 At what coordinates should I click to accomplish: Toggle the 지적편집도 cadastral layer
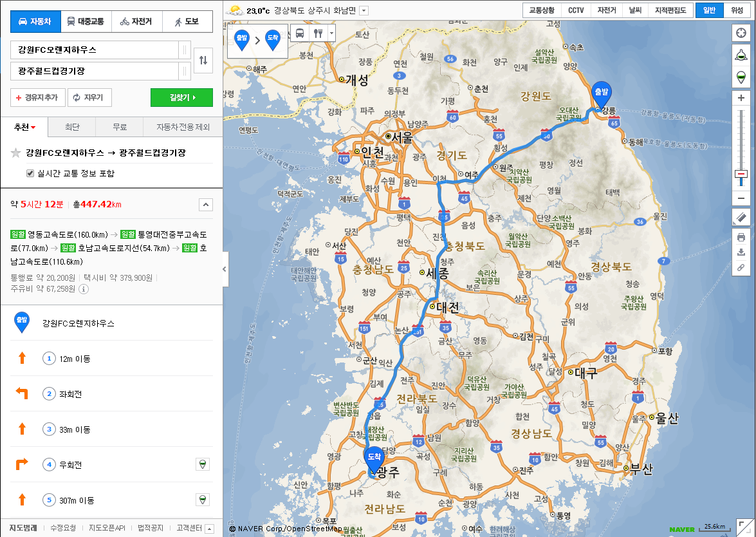coord(670,10)
